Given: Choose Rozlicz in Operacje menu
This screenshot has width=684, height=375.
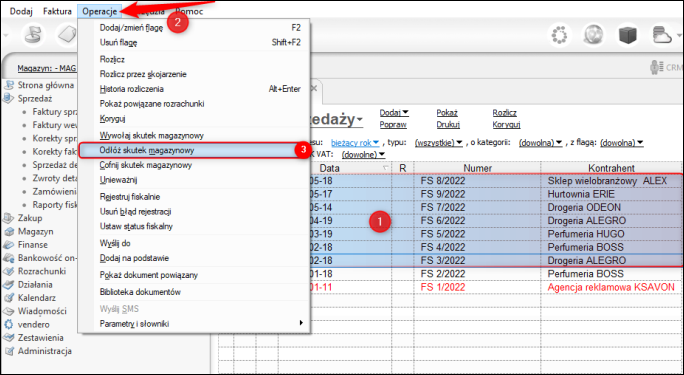Looking at the screenshot, I should (x=194, y=59).
